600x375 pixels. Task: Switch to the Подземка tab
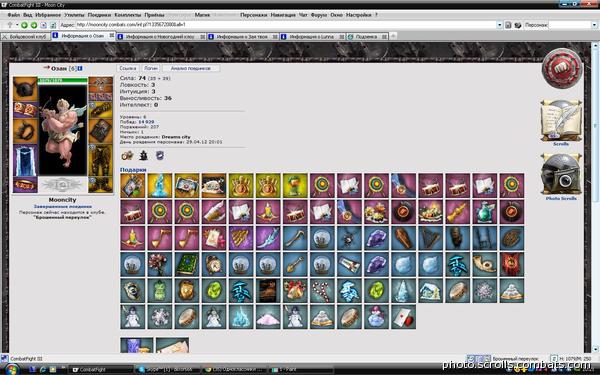367,37
